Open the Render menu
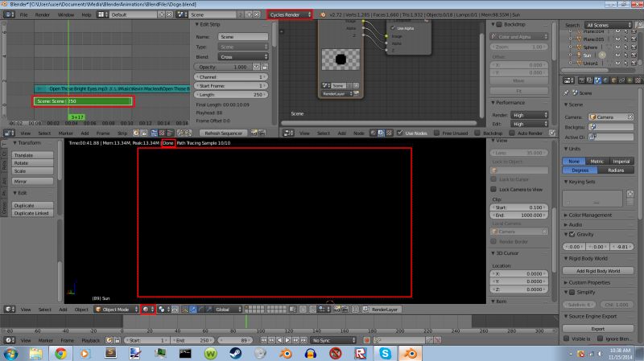The height and width of the screenshot is (361, 644). (x=42, y=14)
